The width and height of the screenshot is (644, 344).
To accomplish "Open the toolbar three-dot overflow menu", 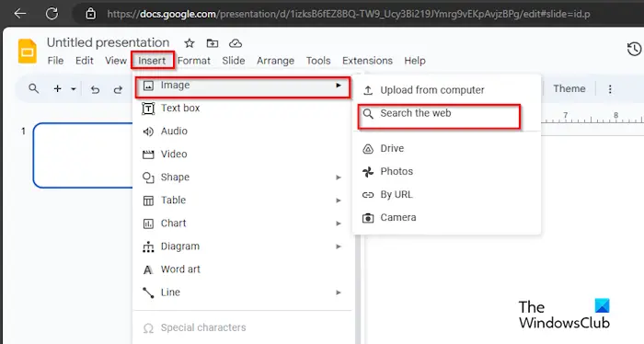I will coord(610,89).
